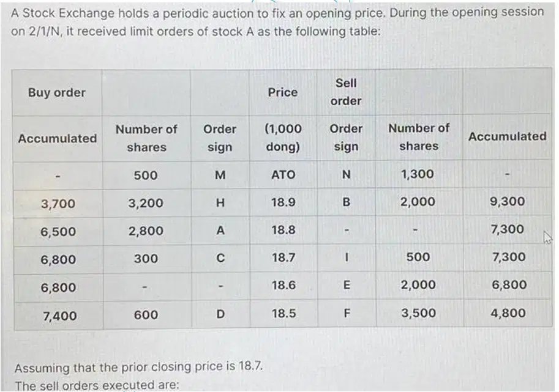Click the ATO price cell
The height and width of the screenshot is (392, 559).
pos(283,175)
